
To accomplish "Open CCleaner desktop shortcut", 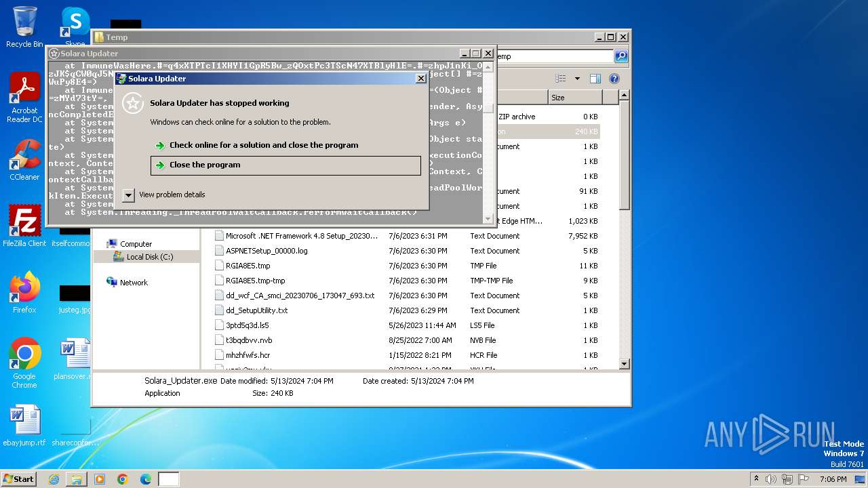I will [24, 160].
